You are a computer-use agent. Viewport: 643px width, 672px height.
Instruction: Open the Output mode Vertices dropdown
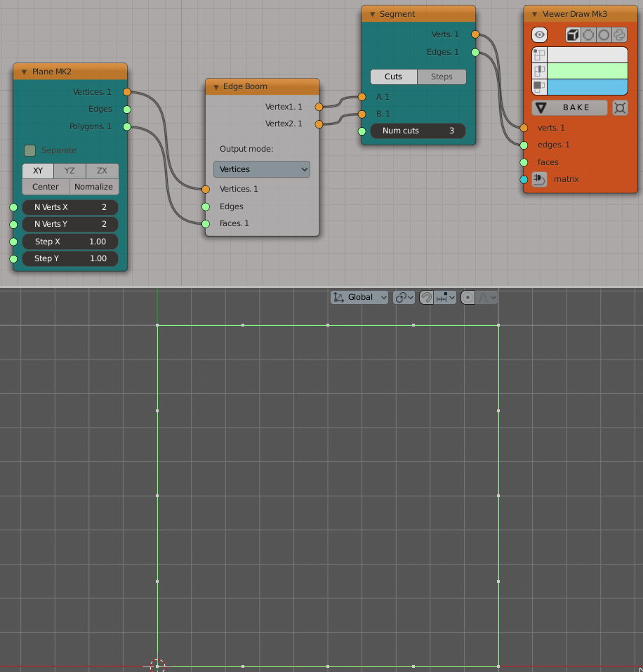pyautogui.click(x=261, y=169)
